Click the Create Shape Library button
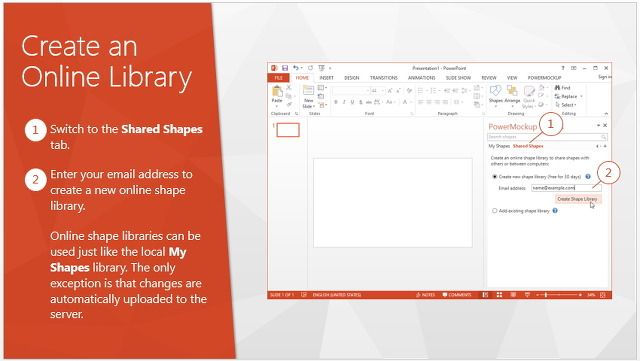 click(x=577, y=199)
